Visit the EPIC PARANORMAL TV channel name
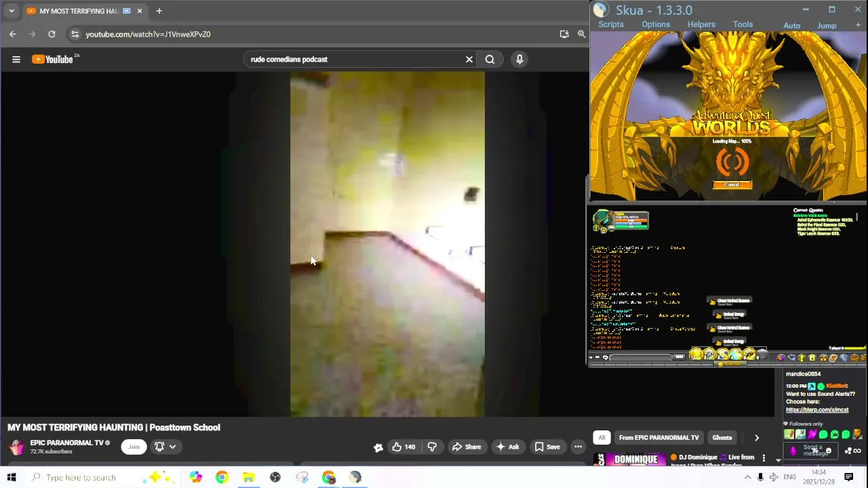Screen dimensions: 868x488 pyautogui.click(x=66, y=443)
